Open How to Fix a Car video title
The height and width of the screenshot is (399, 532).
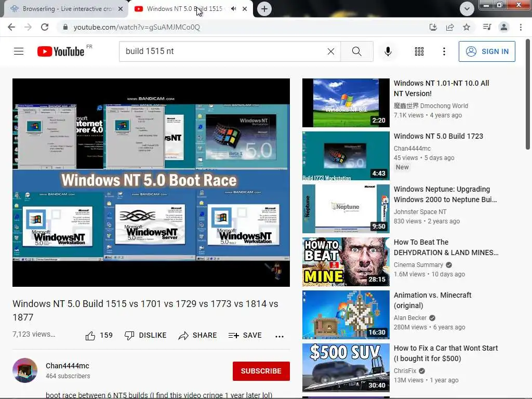click(446, 353)
